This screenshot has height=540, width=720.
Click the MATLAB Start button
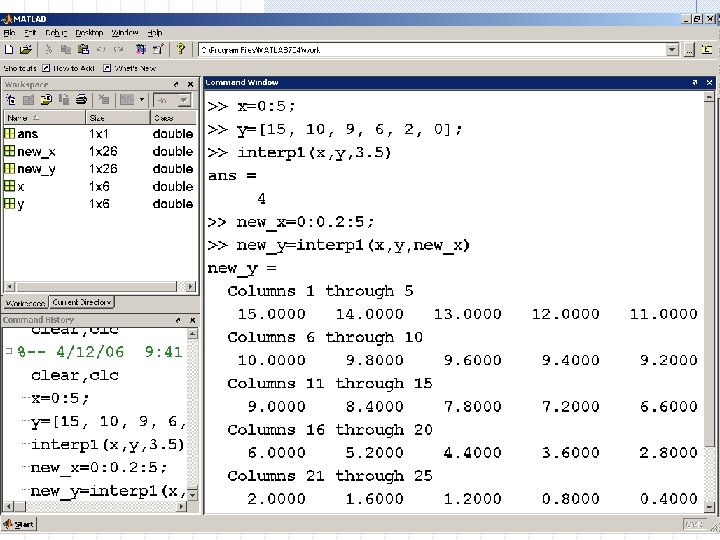19,524
